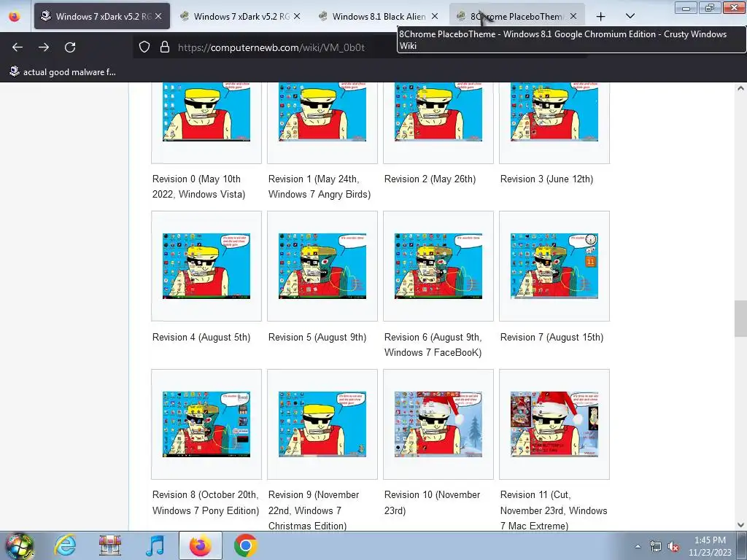Reload the current page

70,47
